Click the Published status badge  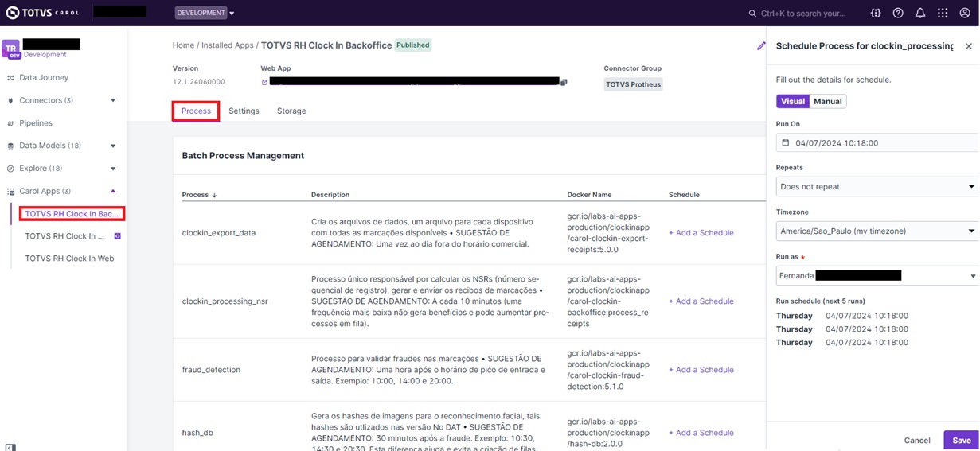(413, 45)
